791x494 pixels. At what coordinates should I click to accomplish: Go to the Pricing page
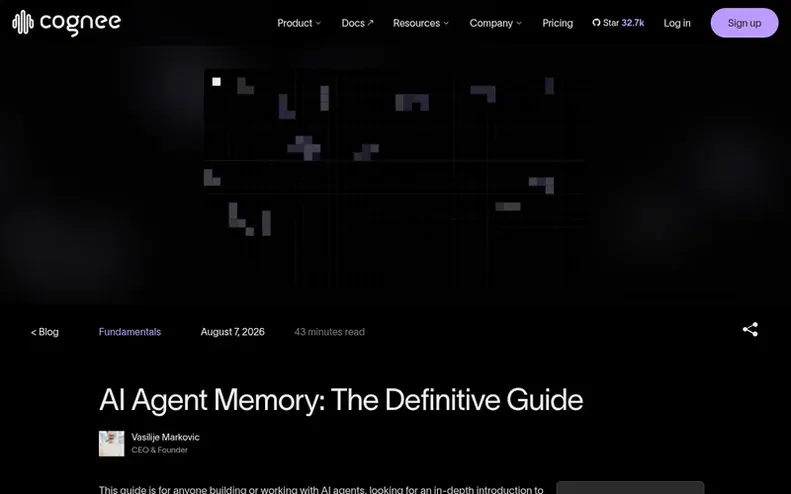coord(557,23)
